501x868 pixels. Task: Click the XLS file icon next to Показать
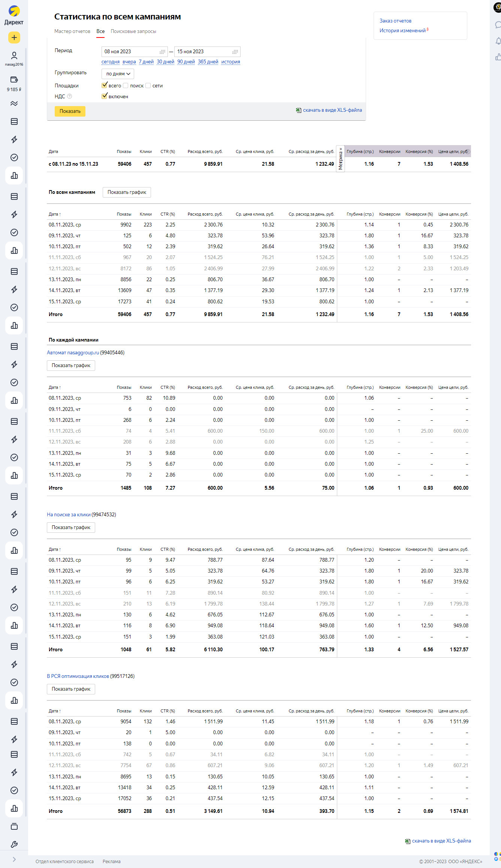coord(299,110)
